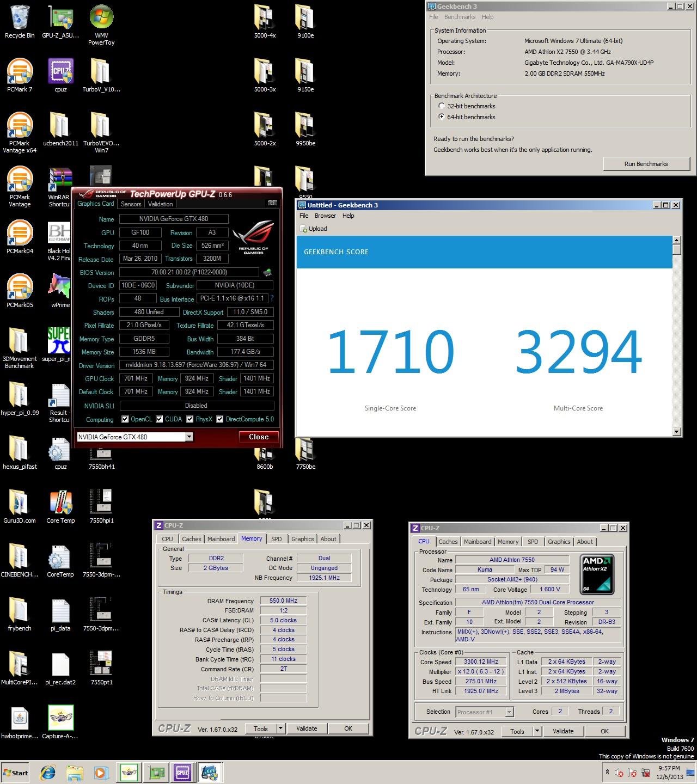Open Graphics tab in CPU-Z CPU window

559,542
